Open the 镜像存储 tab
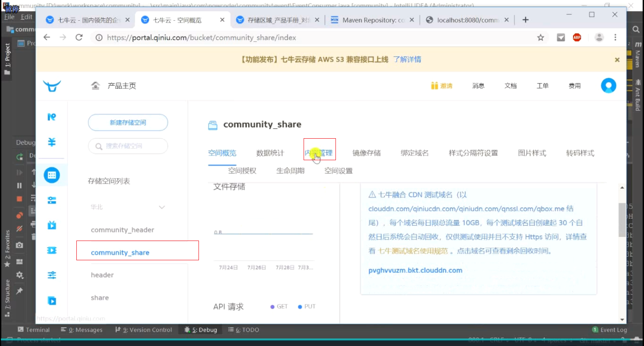The height and width of the screenshot is (346, 644). [x=366, y=153]
